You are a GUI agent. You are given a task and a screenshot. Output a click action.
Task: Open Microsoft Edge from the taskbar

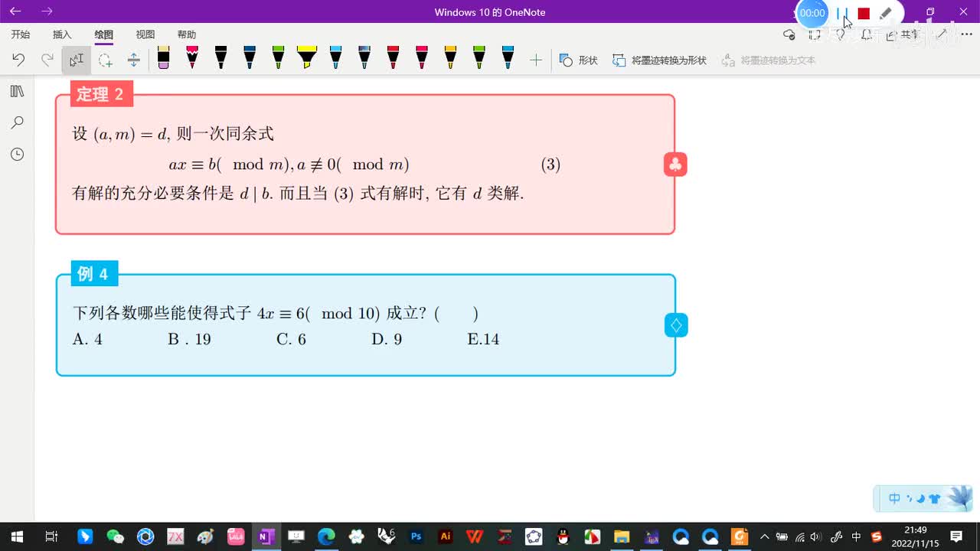pos(326,536)
